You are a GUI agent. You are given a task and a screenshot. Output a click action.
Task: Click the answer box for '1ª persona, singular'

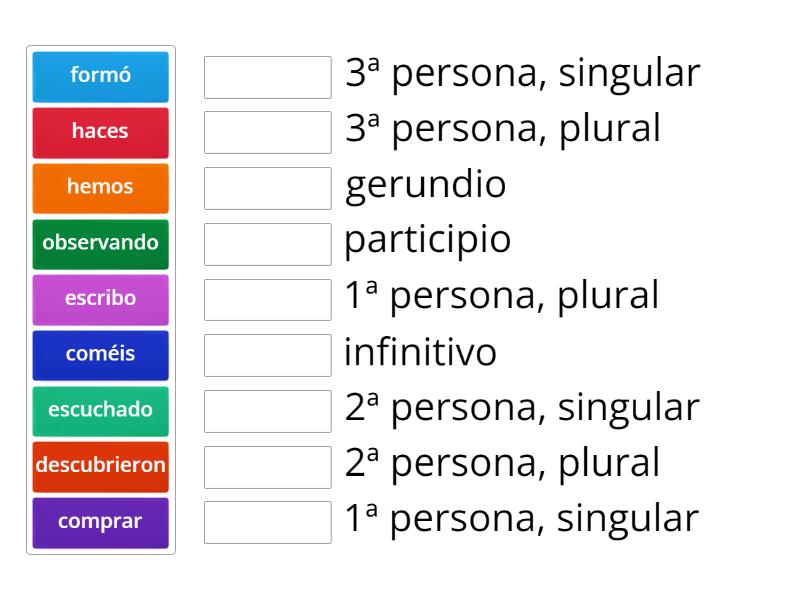point(267,522)
